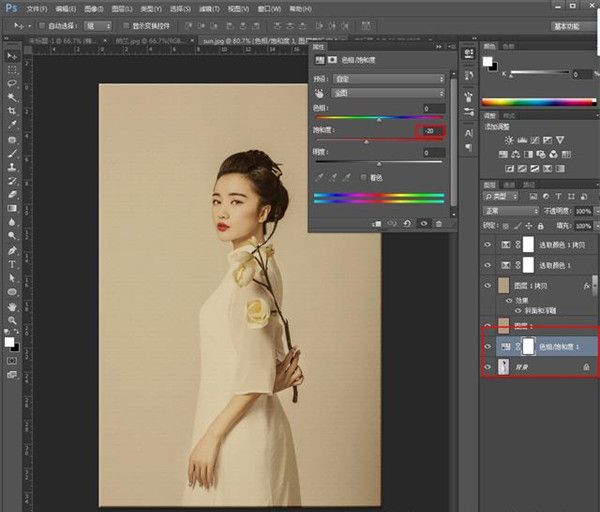Reset Hue/Saturation adjustment to defaults

click(x=407, y=223)
